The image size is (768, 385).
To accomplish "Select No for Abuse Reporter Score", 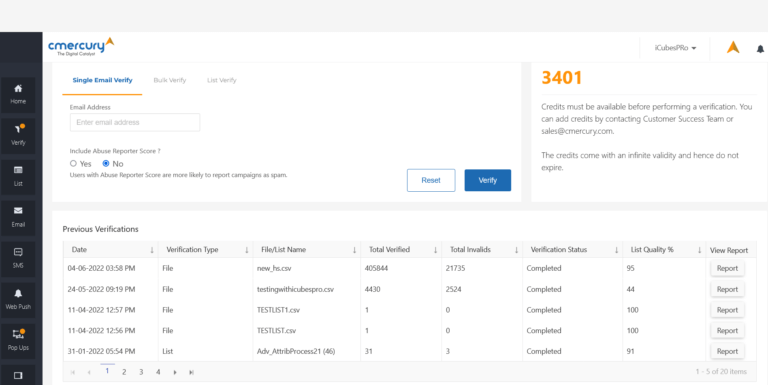I will click(106, 164).
